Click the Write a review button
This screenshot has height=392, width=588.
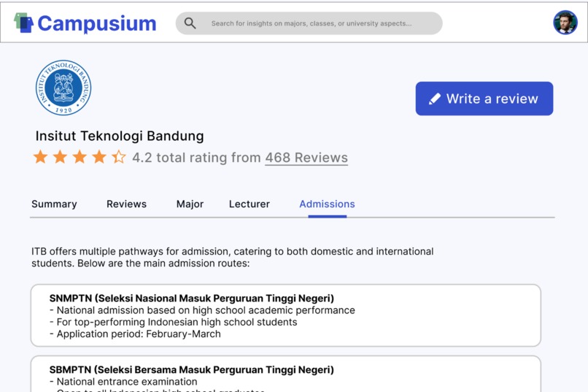click(x=484, y=99)
